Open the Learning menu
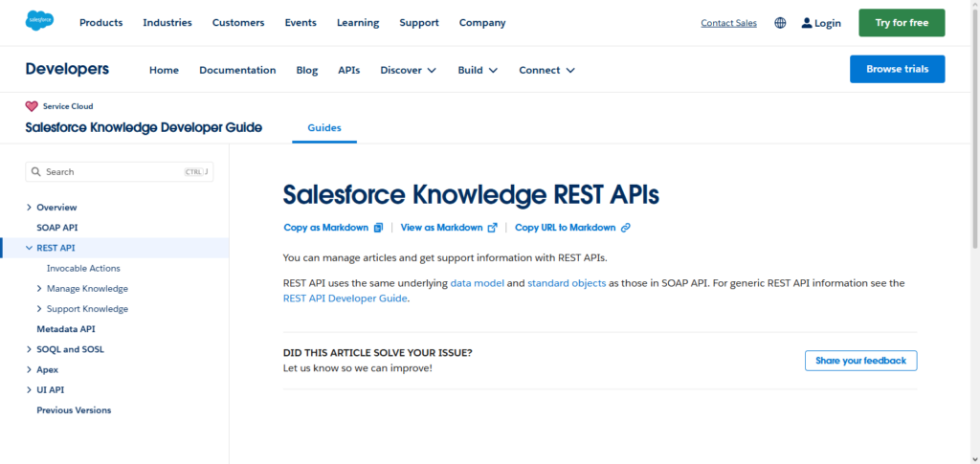The height and width of the screenshot is (464, 980). 358,22
